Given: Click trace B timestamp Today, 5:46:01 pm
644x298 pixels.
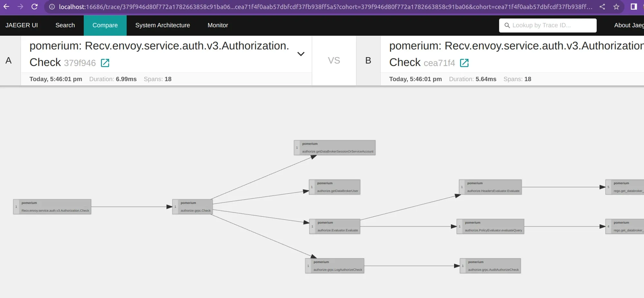Looking at the screenshot, I should pos(415,79).
